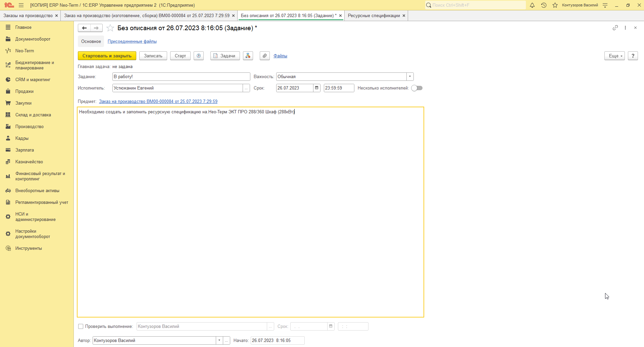Expand the Автор dropdown arrow
This screenshot has height=347, width=644.
(219, 340)
